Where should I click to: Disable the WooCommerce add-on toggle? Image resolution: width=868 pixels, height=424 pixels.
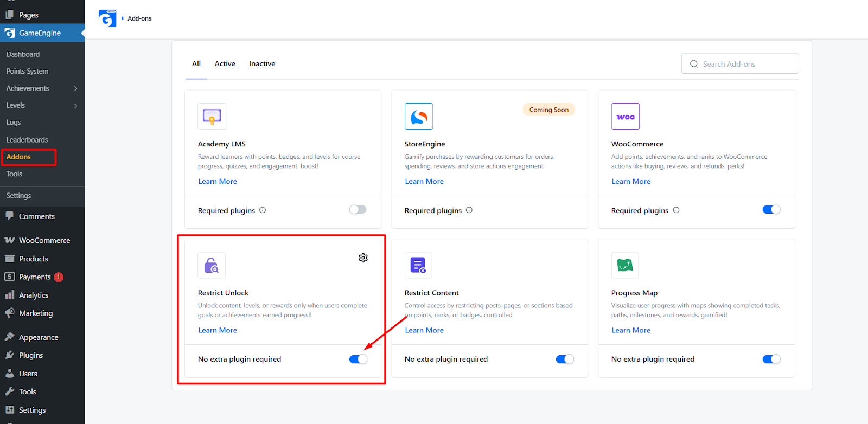tap(771, 210)
